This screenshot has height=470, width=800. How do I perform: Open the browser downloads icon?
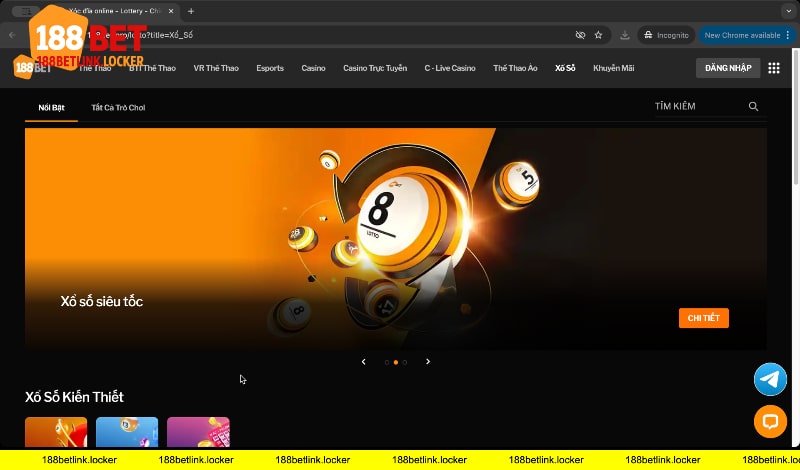coord(625,35)
